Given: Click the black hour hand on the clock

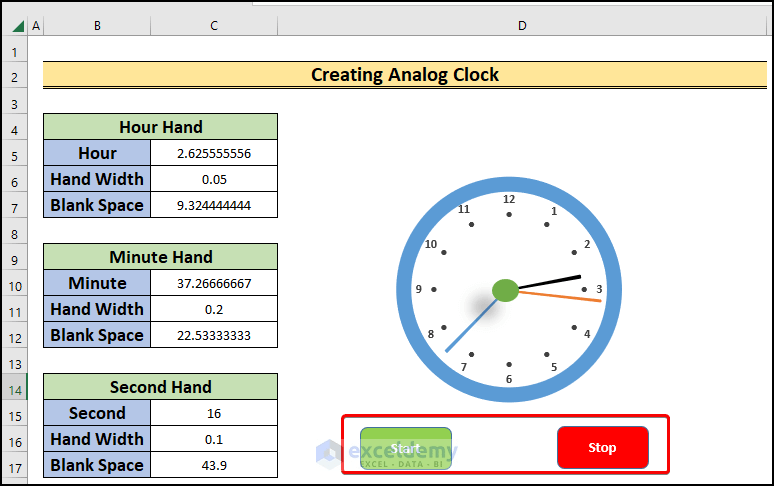Looking at the screenshot, I should coord(550,282).
